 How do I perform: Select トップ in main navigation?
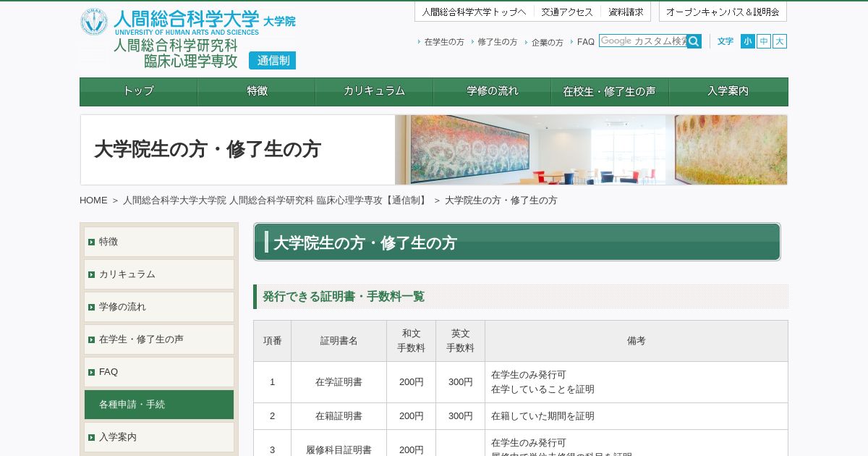point(138,92)
